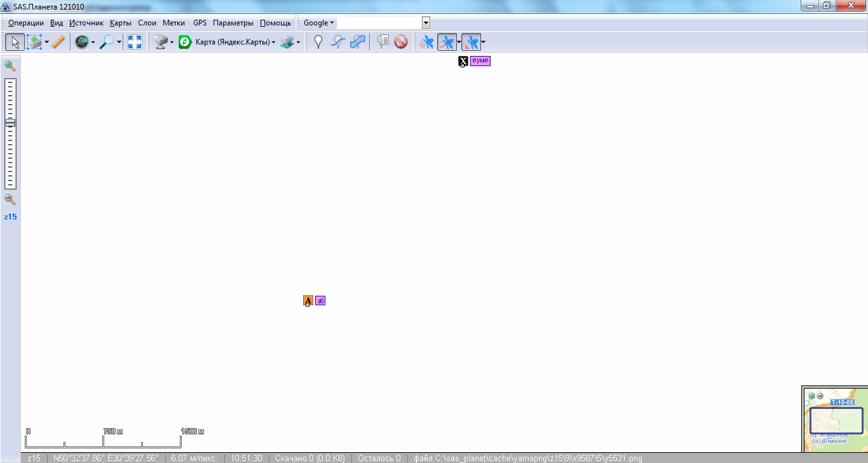This screenshot has height=463, width=868.
Task: Toggle hide all placemarks red icon
Action: [401, 43]
